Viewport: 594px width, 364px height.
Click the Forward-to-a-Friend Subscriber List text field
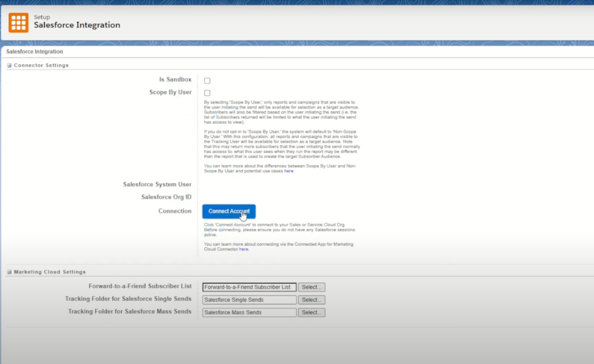click(249, 287)
